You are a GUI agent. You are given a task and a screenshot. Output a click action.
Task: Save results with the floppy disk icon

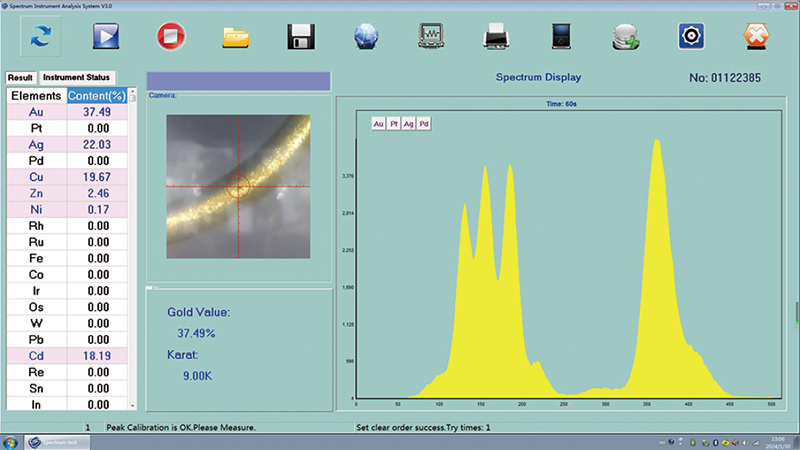[302, 37]
